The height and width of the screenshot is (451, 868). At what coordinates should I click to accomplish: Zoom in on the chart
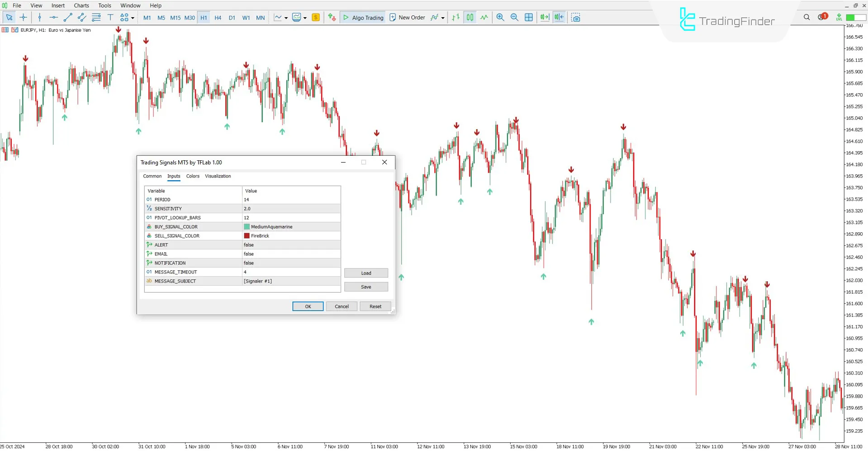[500, 17]
